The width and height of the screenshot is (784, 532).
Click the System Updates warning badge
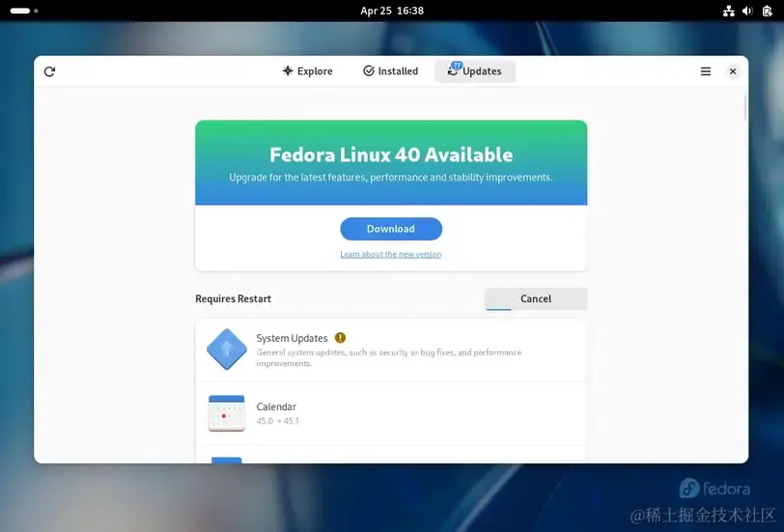[340, 338]
